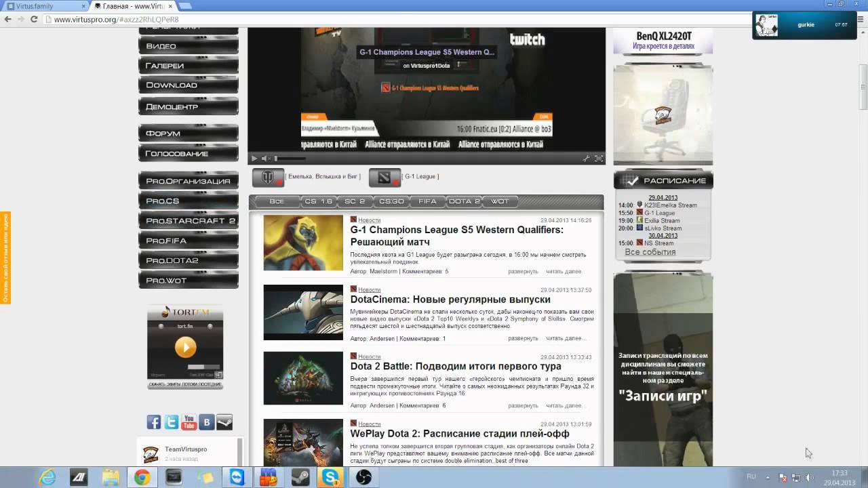Open the Галереи sidebar menu
This screenshot has height=488, width=868.
tap(189, 66)
